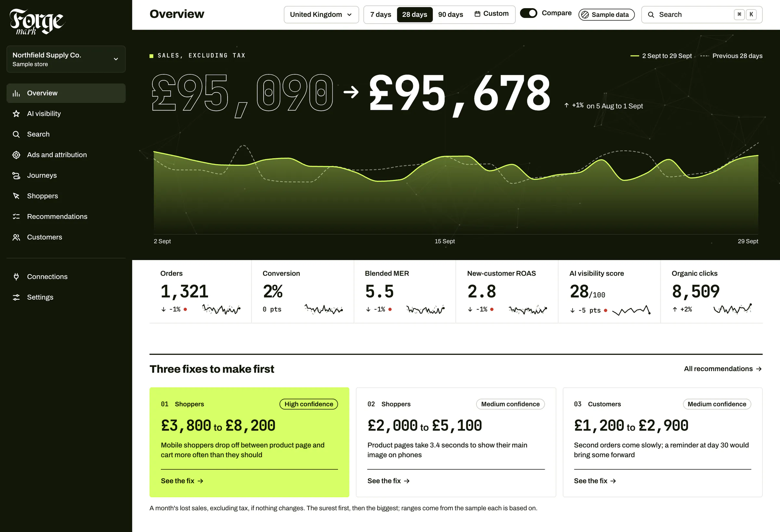
Task: Expand the Northfield Supply Co. store selector
Action: point(66,59)
